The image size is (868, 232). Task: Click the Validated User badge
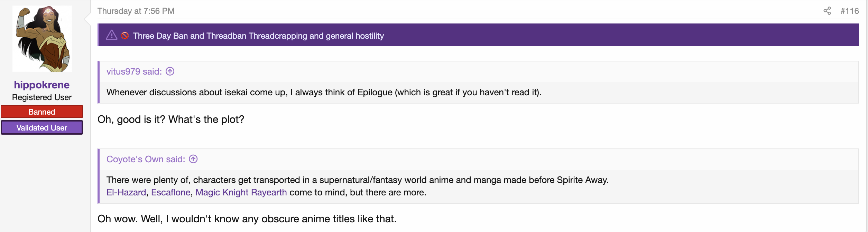pyautogui.click(x=42, y=128)
